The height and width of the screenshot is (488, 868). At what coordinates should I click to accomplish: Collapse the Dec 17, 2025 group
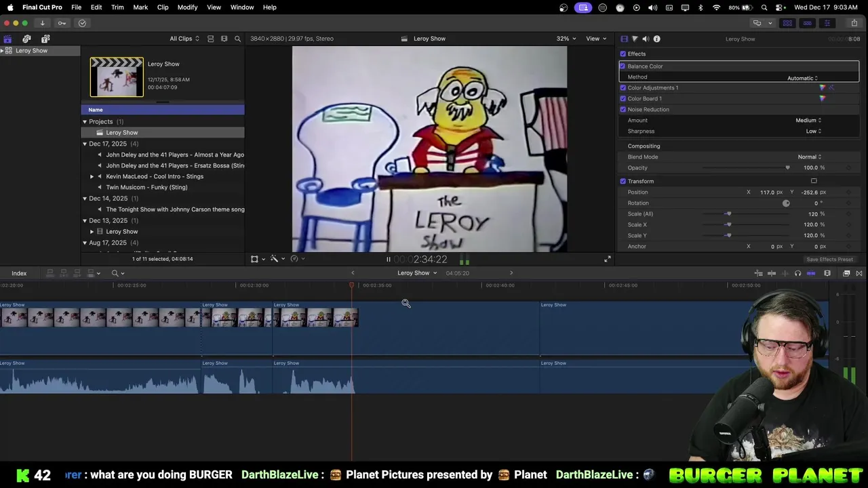(x=85, y=144)
